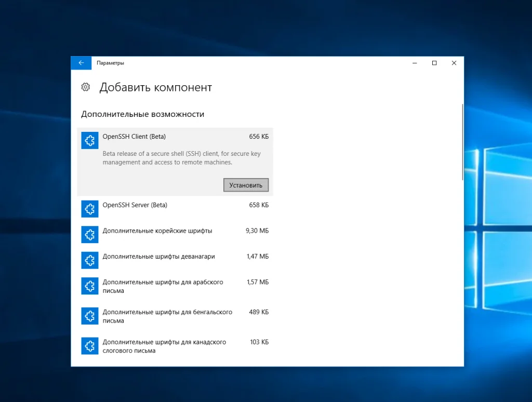Click the OpenSSH Server puzzle icon
Viewport: 532px width, 402px height.
tap(90, 209)
